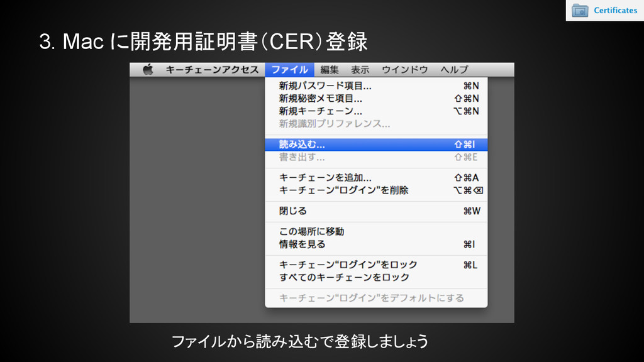
Task: Click the Certificates folder icon
Action: tap(580, 10)
